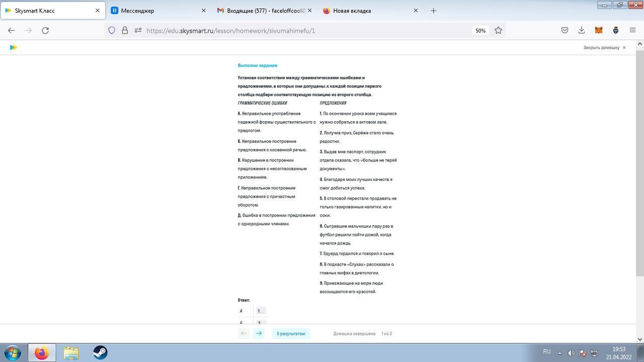This screenshot has width=644, height=362.
Task: Open Firefox hamburger application menu
Action: tap(632, 30)
